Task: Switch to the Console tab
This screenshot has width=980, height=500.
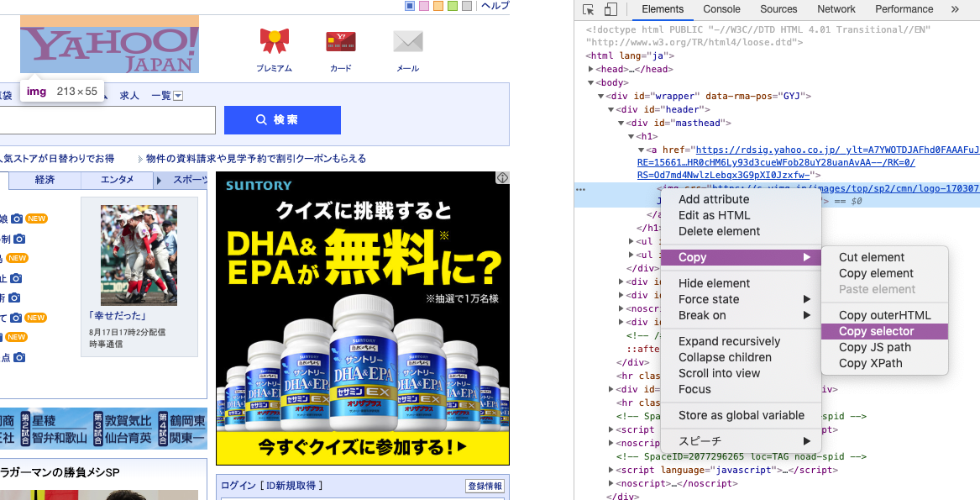Action: (721, 9)
